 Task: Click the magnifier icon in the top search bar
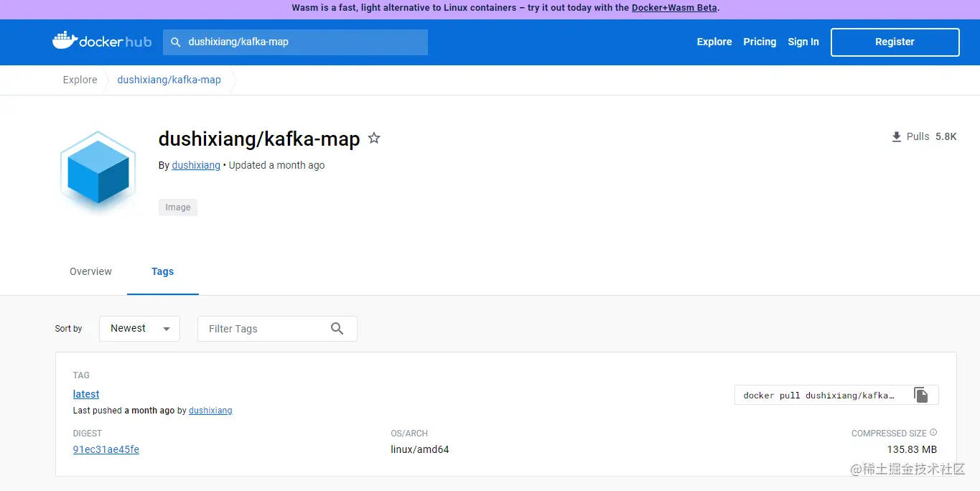pyautogui.click(x=175, y=42)
